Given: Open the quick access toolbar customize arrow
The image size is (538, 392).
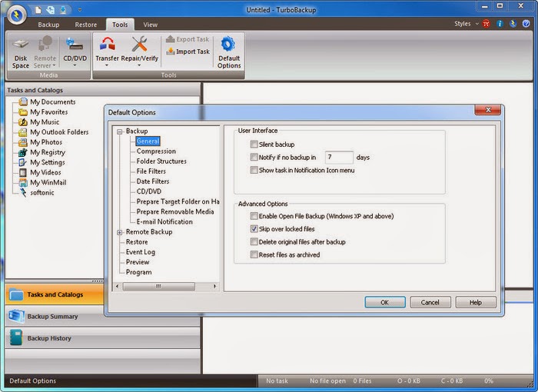Looking at the screenshot, I should (x=80, y=10).
